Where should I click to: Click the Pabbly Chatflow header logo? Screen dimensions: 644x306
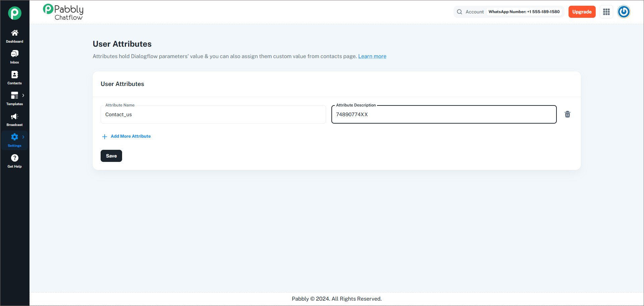click(x=63, y=12)
